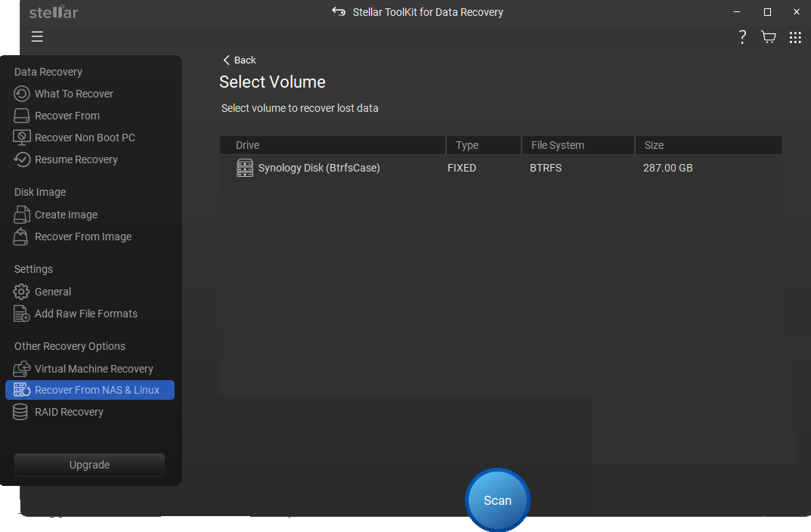Click the General settings gear icon

pyautogui.click(x=22, y=292)
